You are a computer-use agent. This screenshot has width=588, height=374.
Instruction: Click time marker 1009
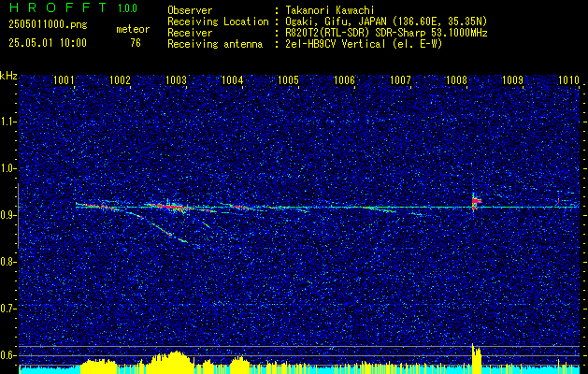tap(512, 79)
